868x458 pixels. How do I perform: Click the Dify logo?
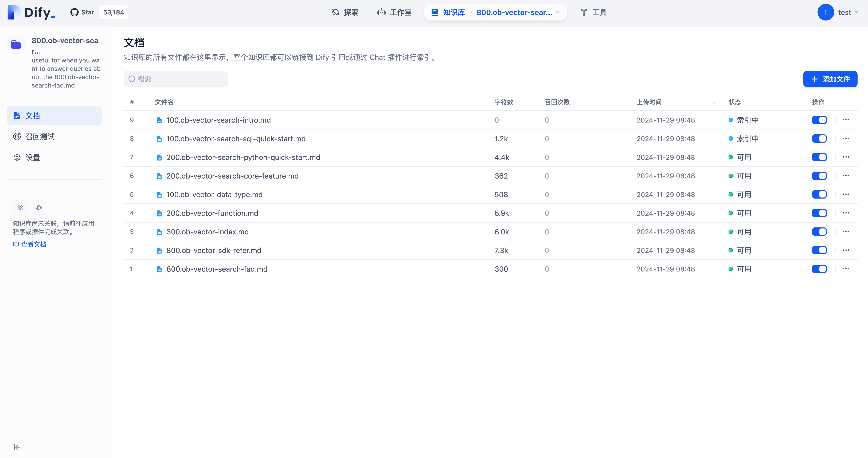(x=31, y=13)
